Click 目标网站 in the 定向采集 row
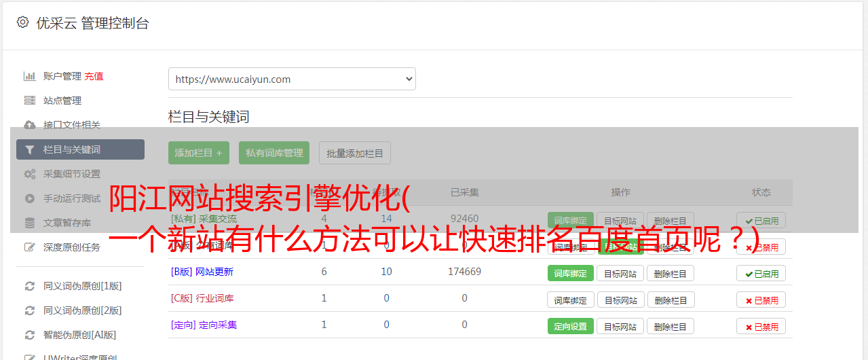Image resolution: width=868 pixels, height=360 pixels. [620, 326]
